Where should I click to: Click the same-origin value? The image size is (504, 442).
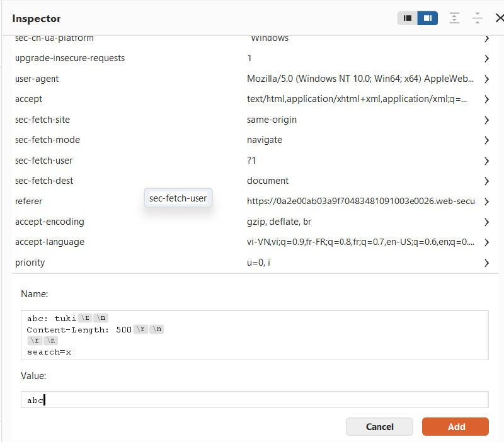click(x=272, y=120)
